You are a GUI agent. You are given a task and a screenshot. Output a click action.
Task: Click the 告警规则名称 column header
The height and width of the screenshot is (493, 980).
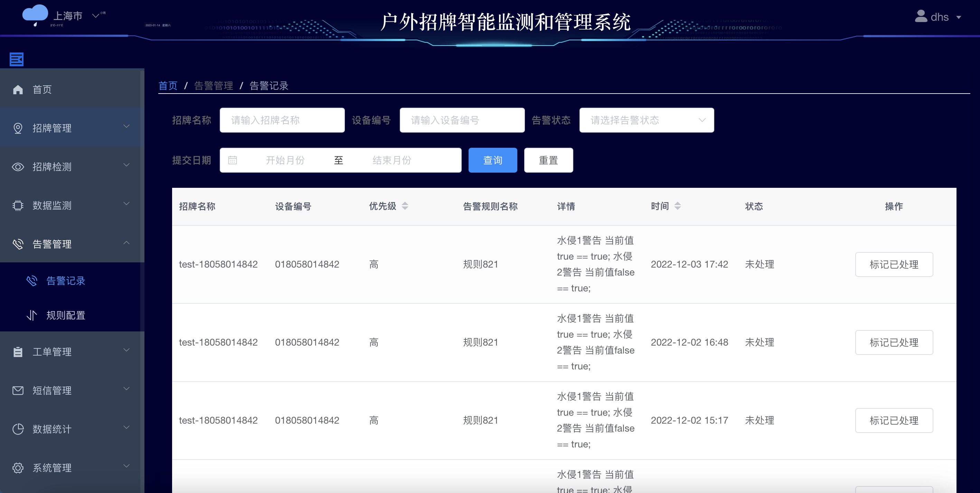490,206
